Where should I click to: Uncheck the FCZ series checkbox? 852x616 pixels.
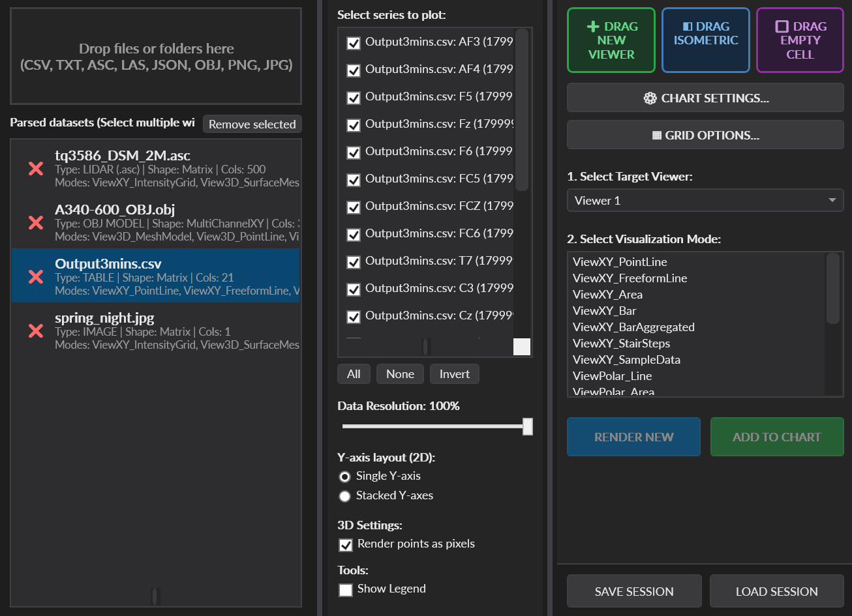(x=354, y=207)
